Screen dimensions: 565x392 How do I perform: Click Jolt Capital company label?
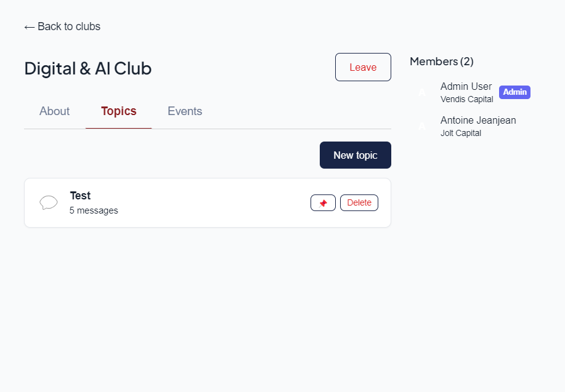[461, 133]
